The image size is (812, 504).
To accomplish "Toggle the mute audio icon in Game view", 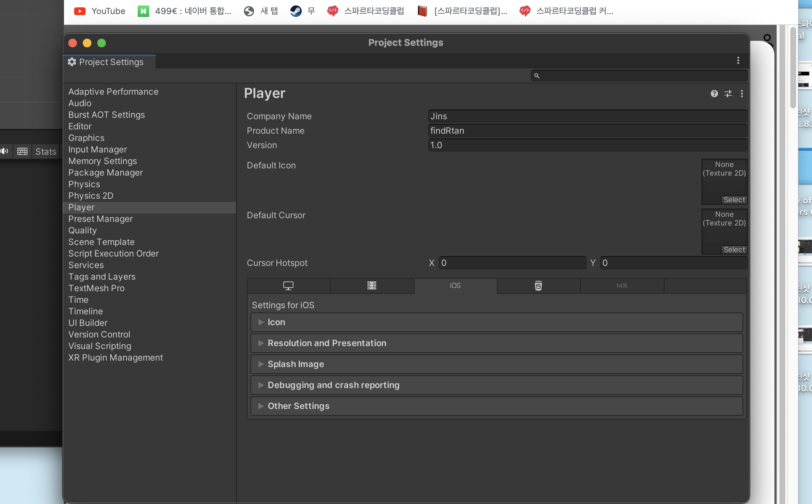I will pos(5,151).
